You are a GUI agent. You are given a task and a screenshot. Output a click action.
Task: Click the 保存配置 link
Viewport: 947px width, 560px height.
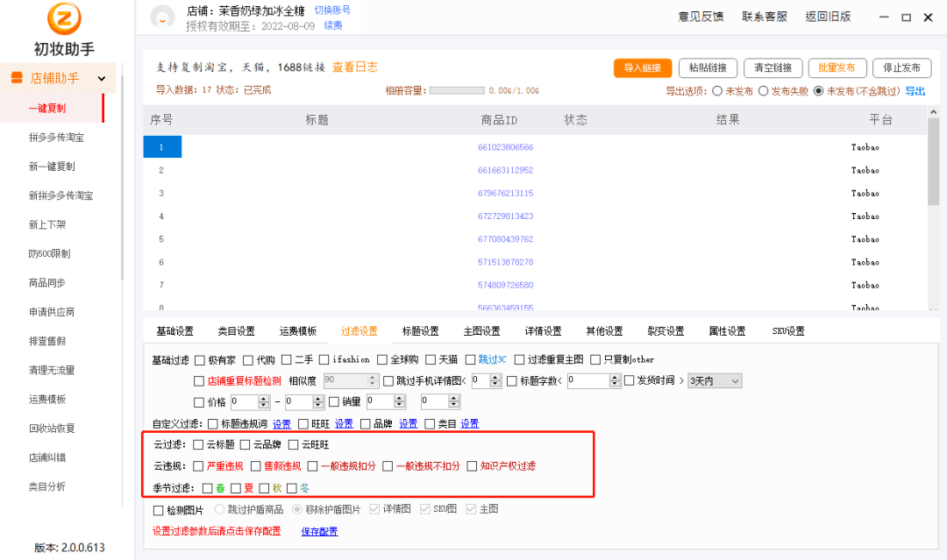[319, 532]
